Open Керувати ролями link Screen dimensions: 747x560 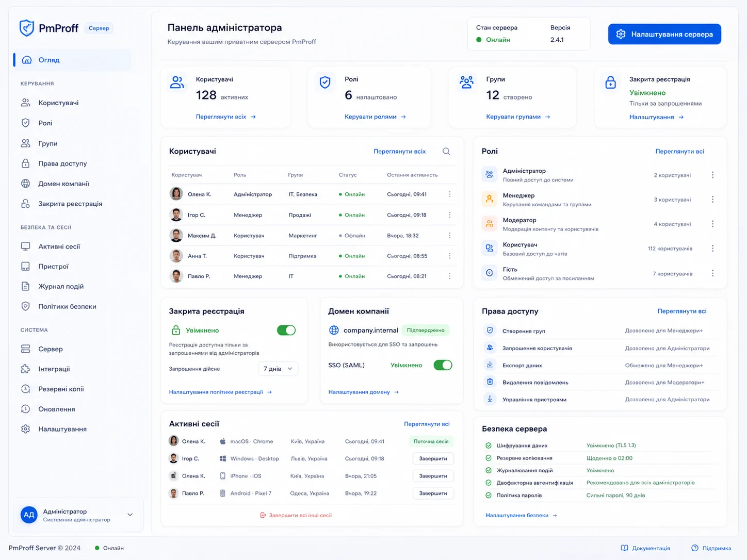pos(375,117)
